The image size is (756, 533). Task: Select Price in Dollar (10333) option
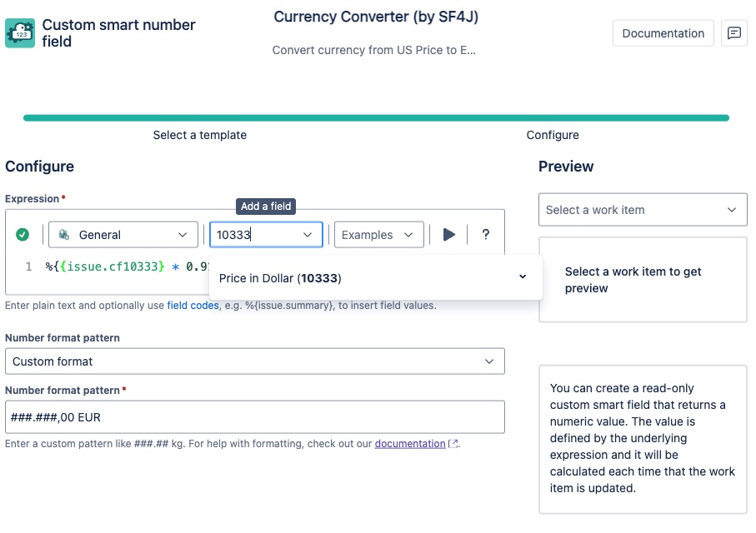click(x=280, y=277)
